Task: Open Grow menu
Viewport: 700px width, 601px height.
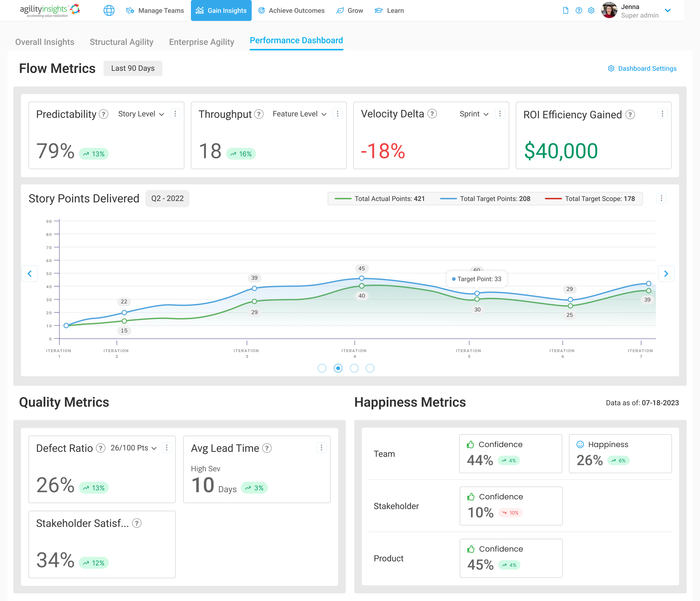Action: point(350,10)
